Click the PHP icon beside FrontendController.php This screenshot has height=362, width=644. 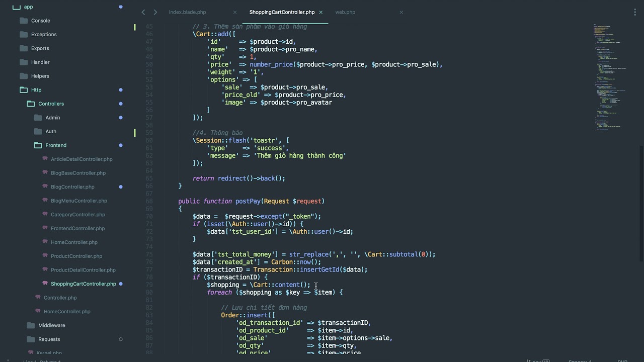tap(45, 228)
